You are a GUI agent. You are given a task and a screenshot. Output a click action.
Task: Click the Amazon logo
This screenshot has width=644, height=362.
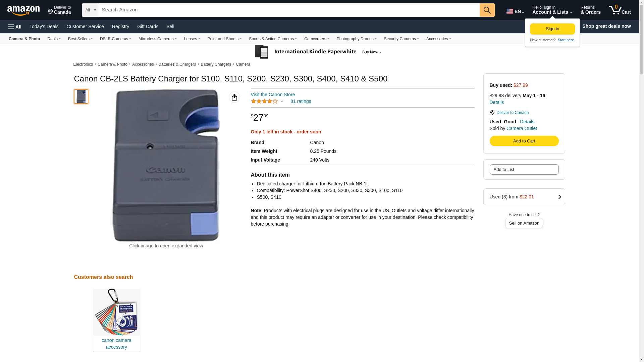(x=23, y=11)
